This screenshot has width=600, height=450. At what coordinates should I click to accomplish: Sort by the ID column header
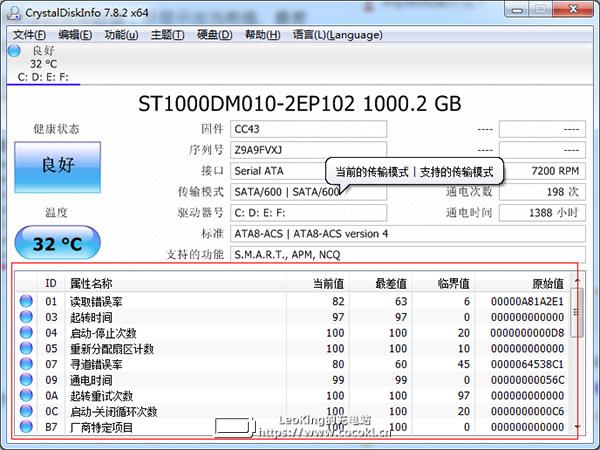coord(51,283)
